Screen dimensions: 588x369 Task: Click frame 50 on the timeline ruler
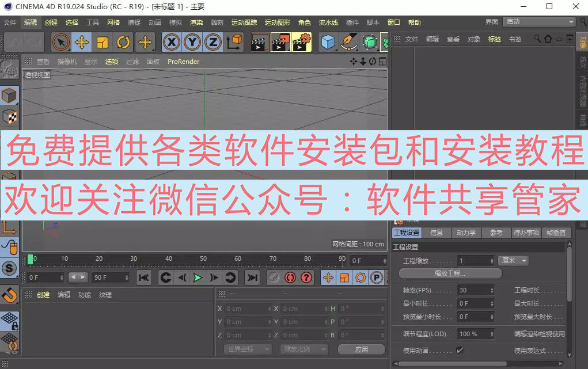[x=203, y=258]
